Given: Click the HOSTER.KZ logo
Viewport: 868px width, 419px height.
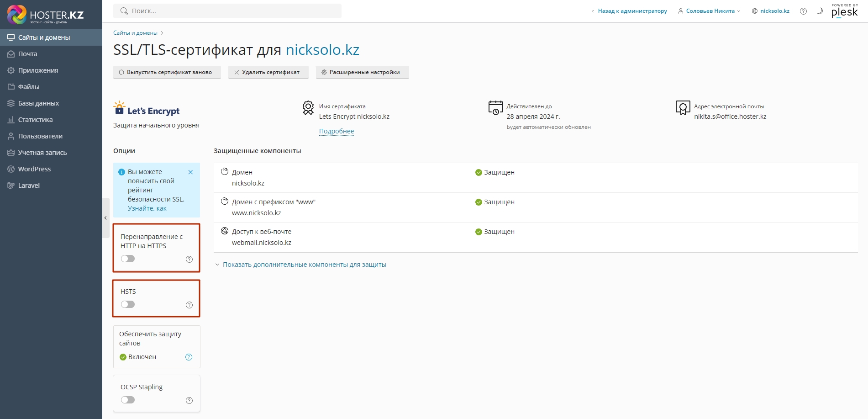Looking at the screenshot, I should click(46, 15).
